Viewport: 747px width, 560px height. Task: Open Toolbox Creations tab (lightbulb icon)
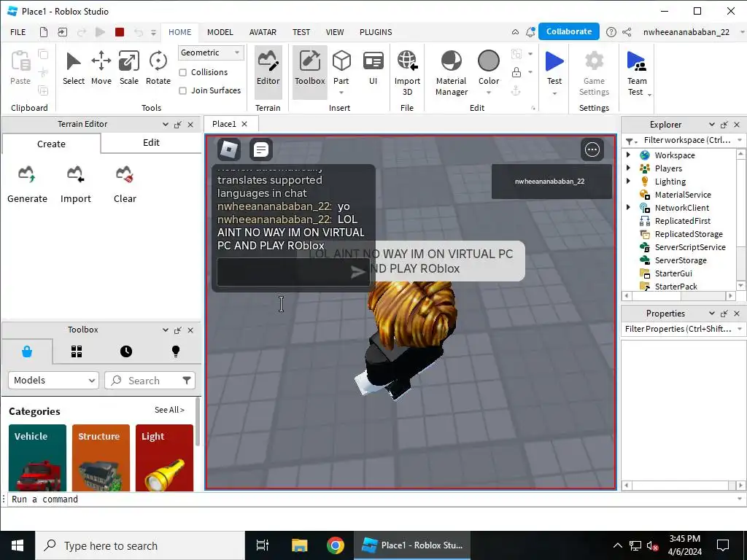176,351
